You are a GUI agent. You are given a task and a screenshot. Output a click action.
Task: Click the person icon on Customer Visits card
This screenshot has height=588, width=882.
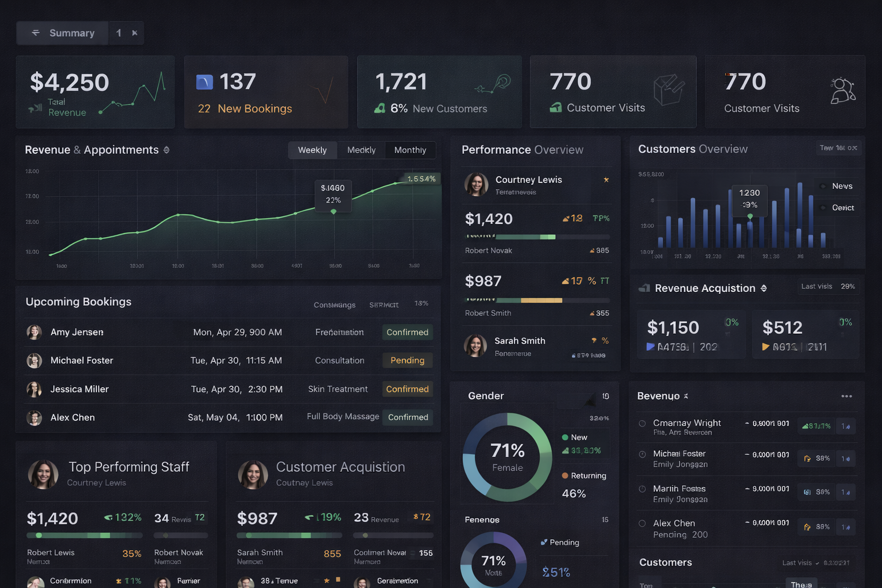(x=842, y=90)
